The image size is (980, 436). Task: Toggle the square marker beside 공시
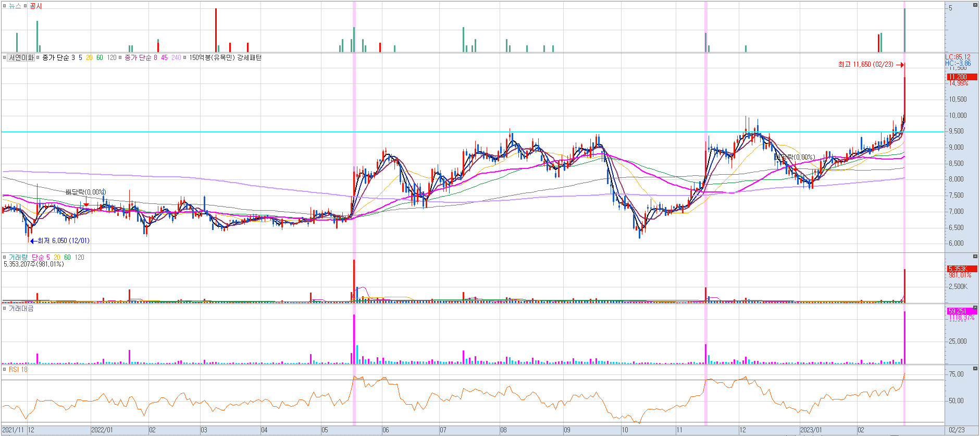point(25,6)
